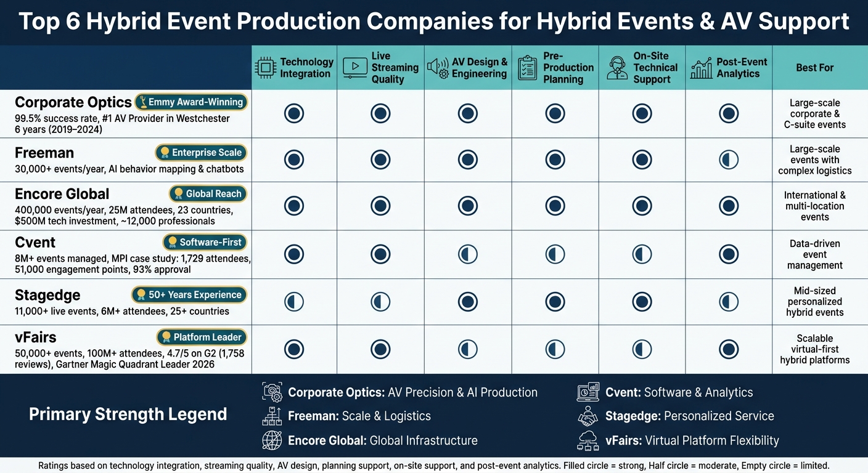Click 'Large-scale corporate & C-suite events' cell

coord(814,114)
